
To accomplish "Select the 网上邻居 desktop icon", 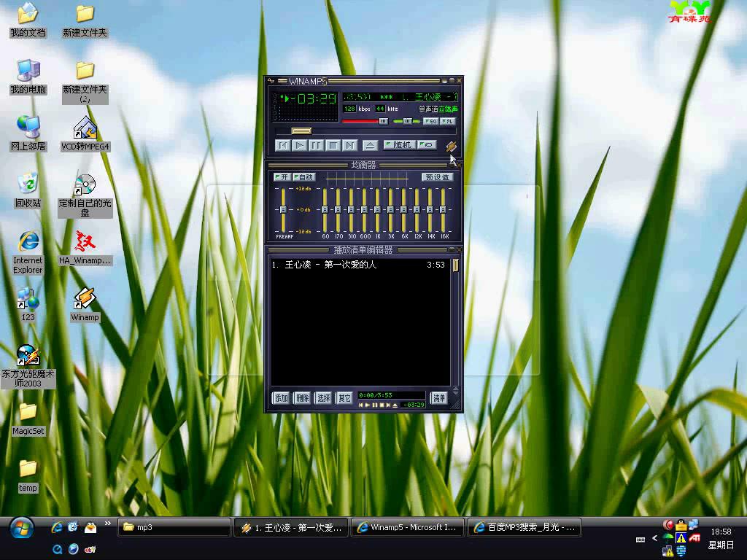I will 28,134.
